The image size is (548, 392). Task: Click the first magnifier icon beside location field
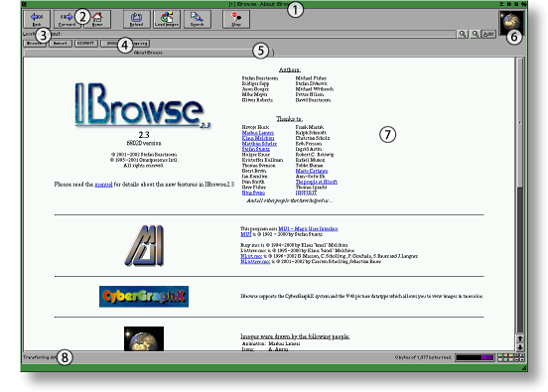point(463,34)
